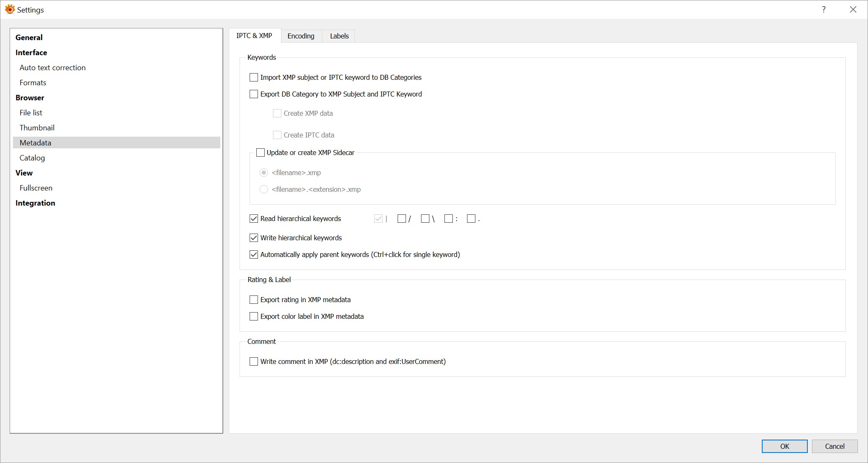Check Export rating in XMP metadata

pyautogui.click(x=254, y=300)
